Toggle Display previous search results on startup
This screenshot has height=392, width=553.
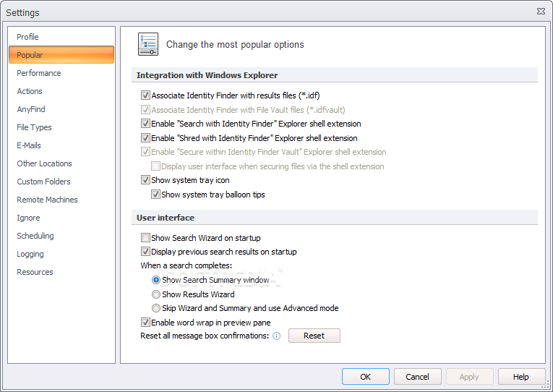point(145,252)
